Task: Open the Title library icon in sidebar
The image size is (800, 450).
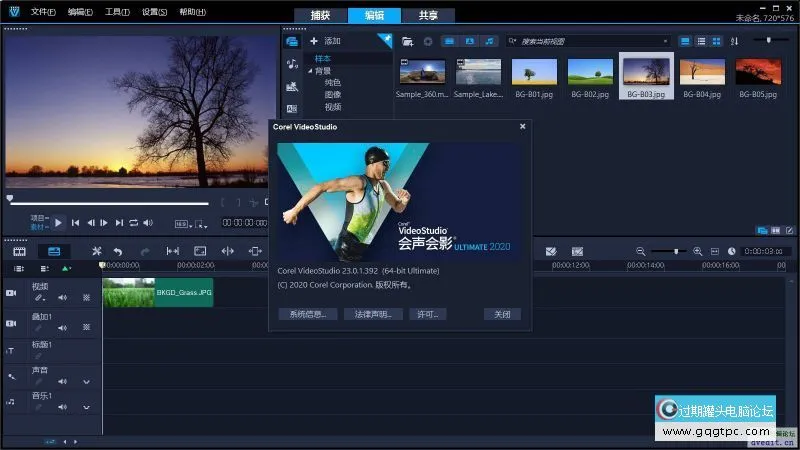Action: coord(292,108)
